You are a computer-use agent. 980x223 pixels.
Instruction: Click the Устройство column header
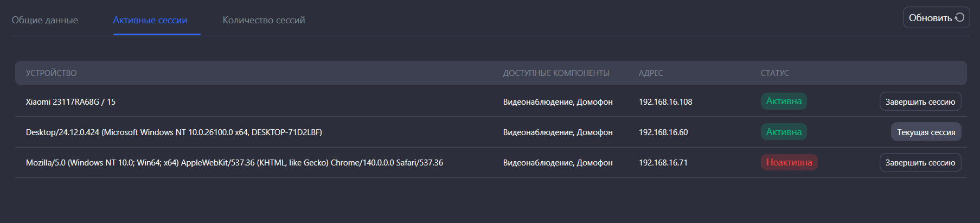[52, 73]
